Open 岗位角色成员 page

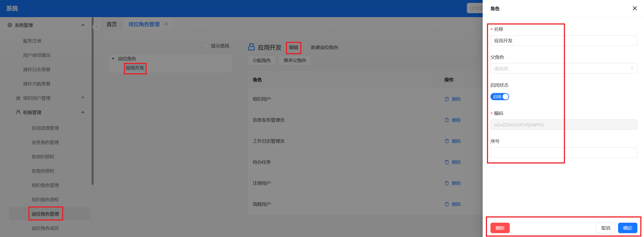click(x=45, y=228)
